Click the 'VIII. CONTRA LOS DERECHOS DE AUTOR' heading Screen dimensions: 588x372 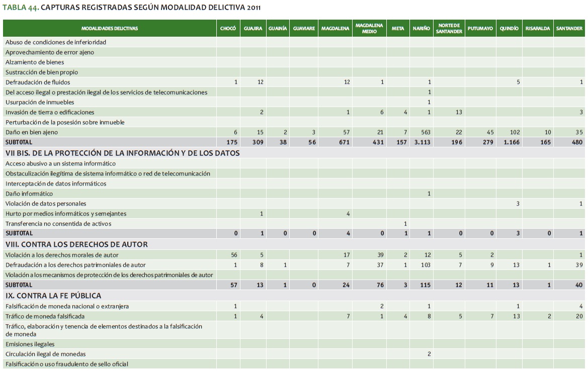click(76, 244)
